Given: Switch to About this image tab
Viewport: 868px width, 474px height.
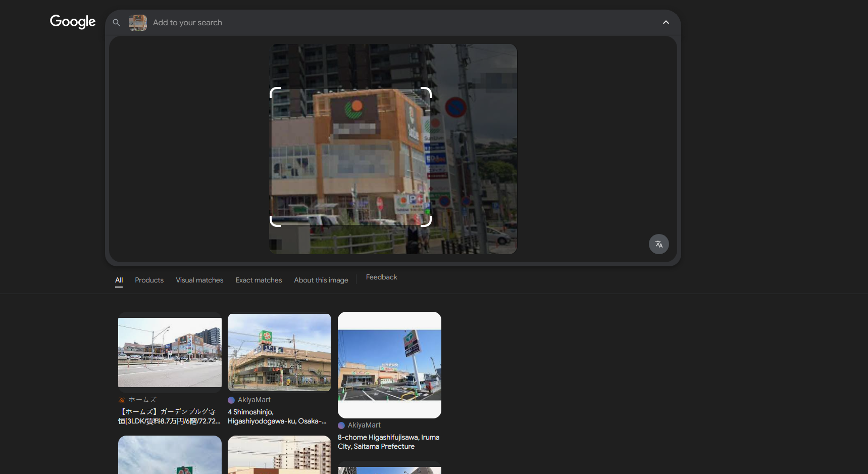Looking at the screenshot, I should [321, 280].
